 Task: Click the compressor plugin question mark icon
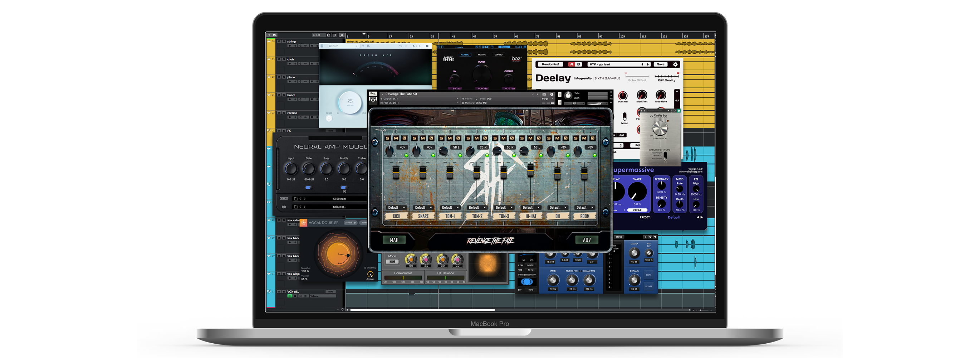click(x=645, y=237)
